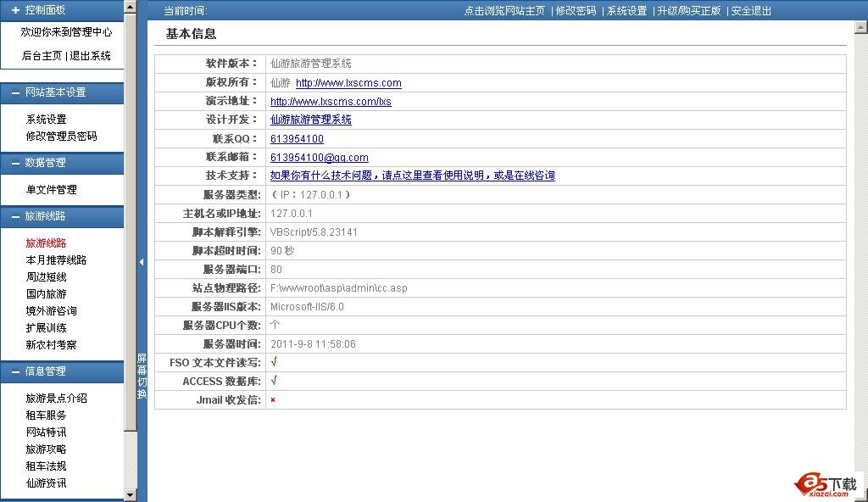Click the 屏幕切换 screen switch toggle
Viewport: 868px width, 502px height.
click(x=142, y=376)
